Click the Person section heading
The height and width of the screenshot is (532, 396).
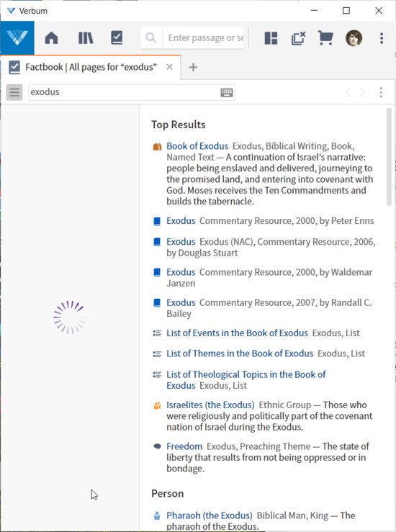point(167,493)
